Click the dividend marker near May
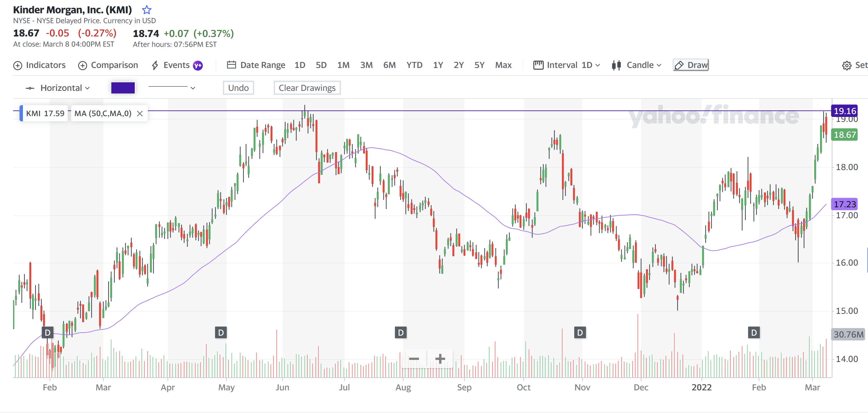 coord(221,333)
